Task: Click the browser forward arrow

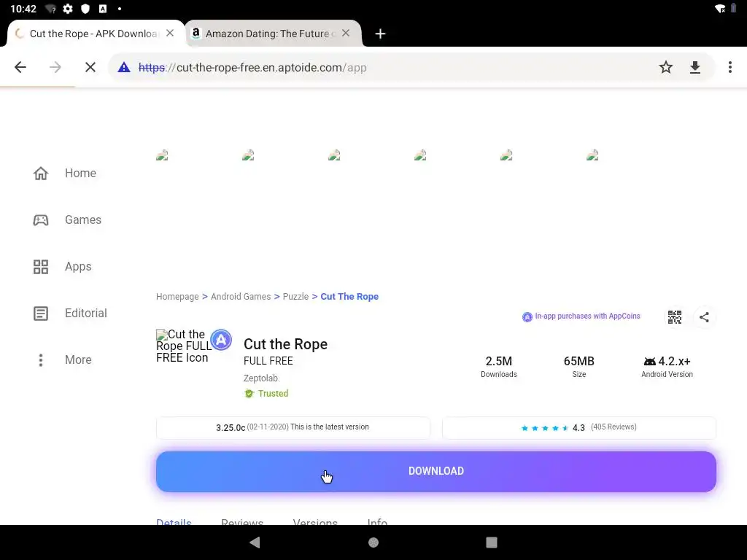Action: [x=55, y=67]
